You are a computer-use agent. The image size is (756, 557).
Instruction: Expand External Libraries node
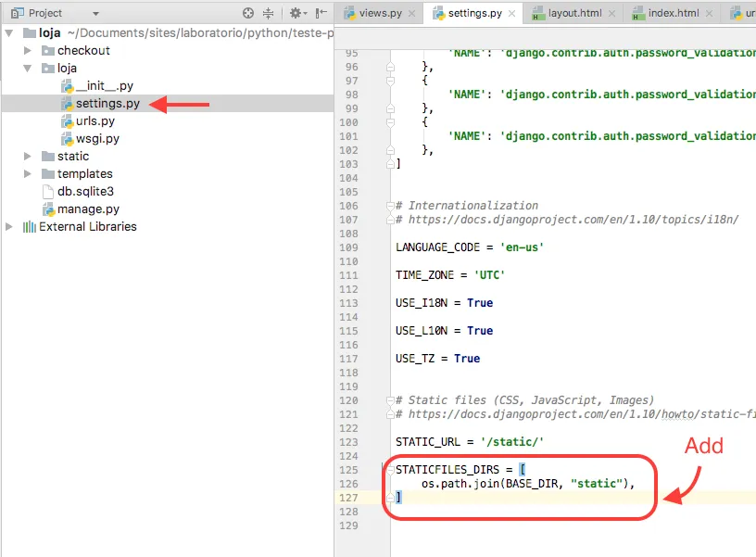point(9,227)
